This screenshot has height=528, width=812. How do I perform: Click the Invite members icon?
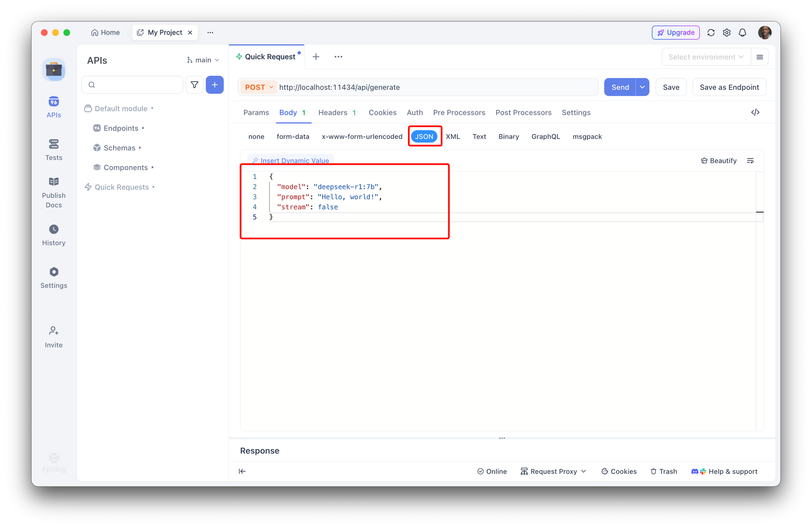54,337
